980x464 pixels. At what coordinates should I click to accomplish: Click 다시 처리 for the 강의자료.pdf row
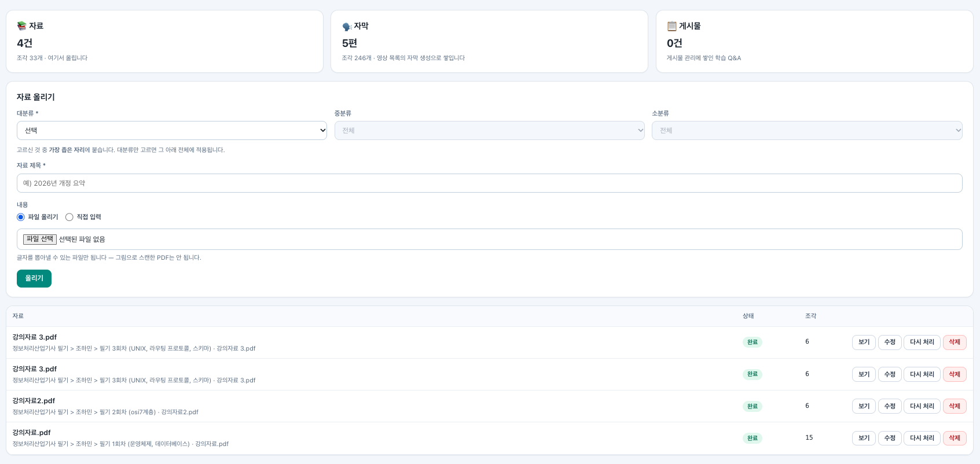(922, 438)
